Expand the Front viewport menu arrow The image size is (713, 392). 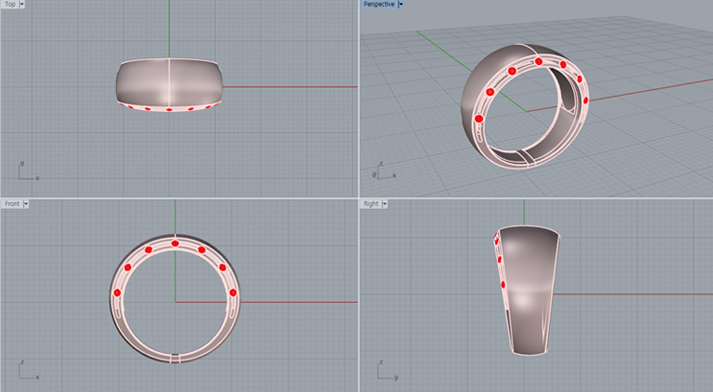[x=26, y=204]
